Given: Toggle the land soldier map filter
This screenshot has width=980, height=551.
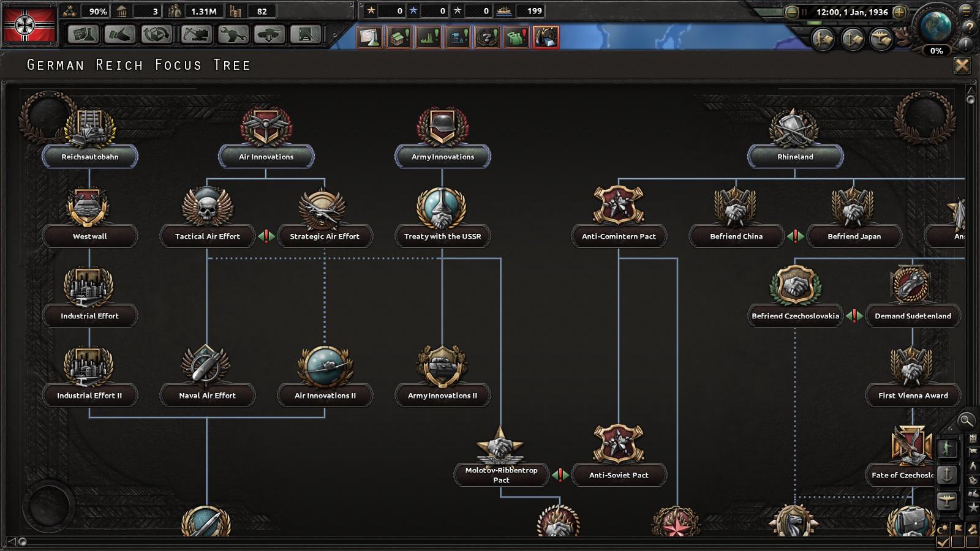Looking at the screenshot, I should click(947, 448).
